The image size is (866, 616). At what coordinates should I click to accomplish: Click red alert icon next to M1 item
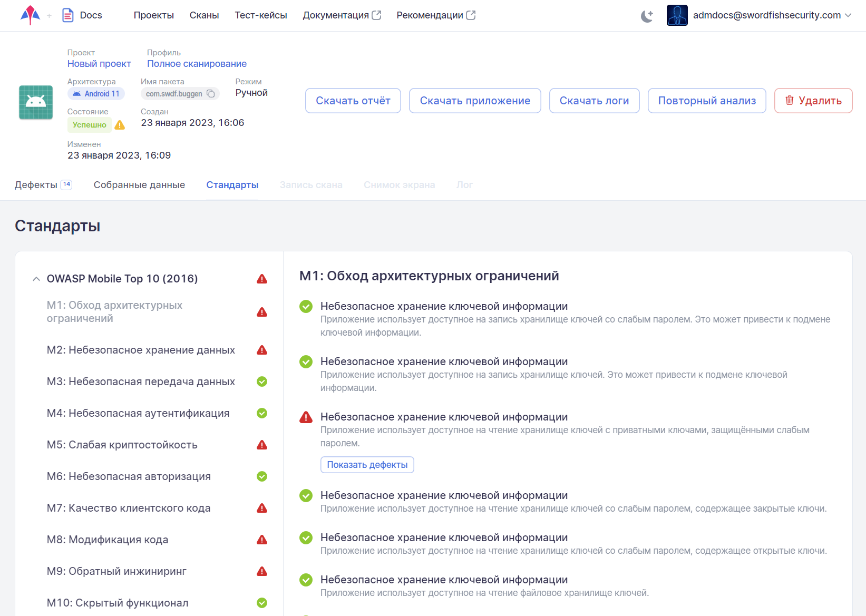click(x=262, y=312)
